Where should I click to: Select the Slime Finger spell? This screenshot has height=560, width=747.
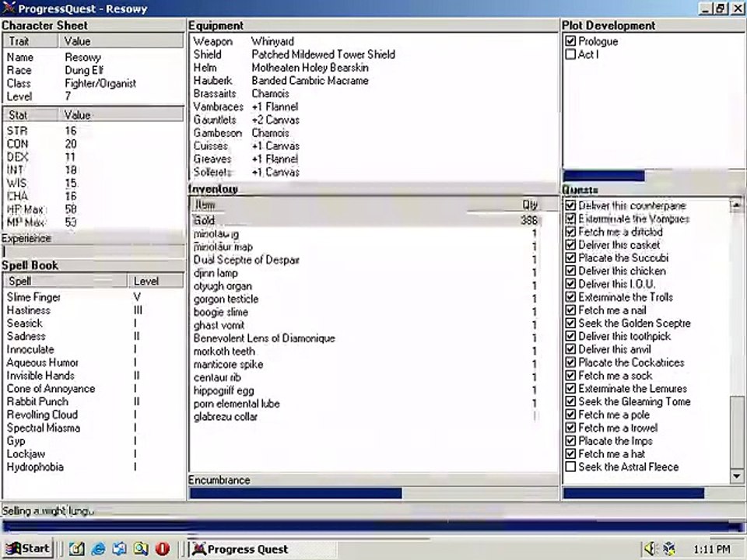coord(93,297)
